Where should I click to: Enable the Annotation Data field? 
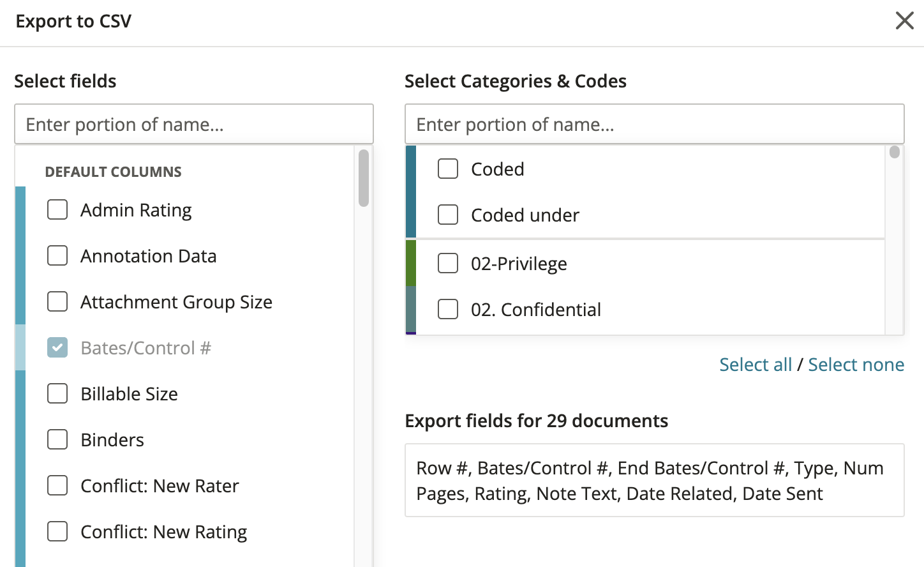click(x=57, y=255)
